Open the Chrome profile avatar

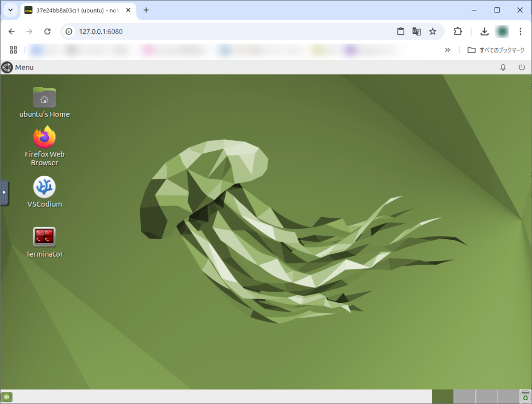502,32
